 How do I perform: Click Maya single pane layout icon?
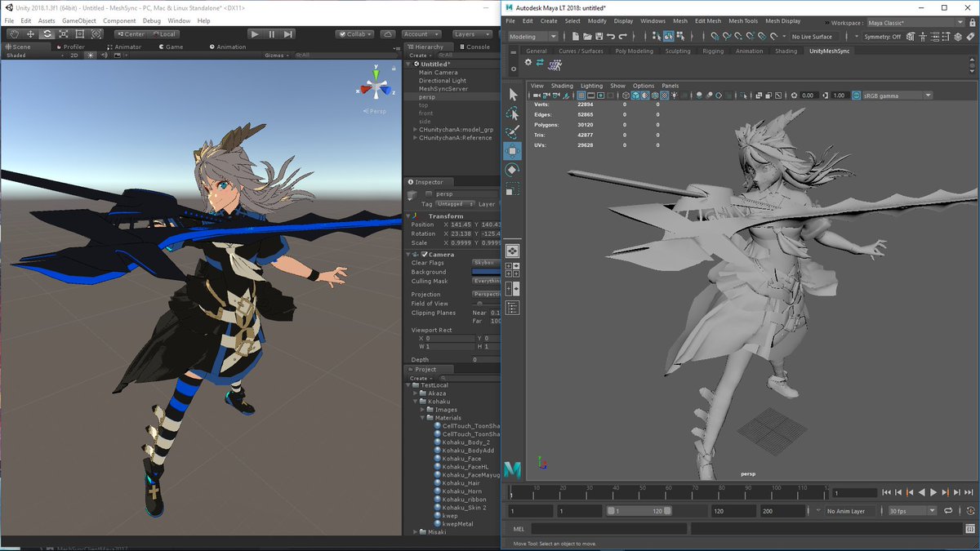(x=512, y=251)
